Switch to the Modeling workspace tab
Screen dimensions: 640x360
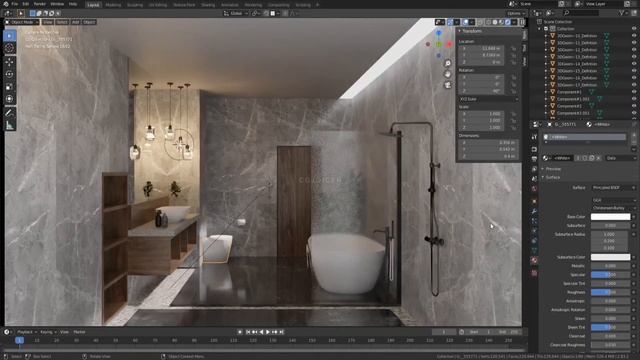point(113,5)
